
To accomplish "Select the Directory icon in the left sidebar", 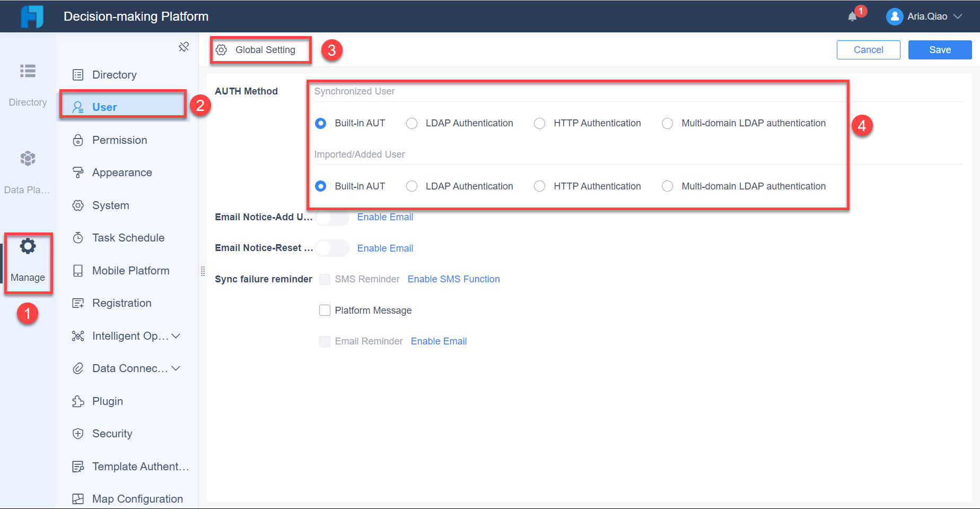I will (x=27, y=71).
